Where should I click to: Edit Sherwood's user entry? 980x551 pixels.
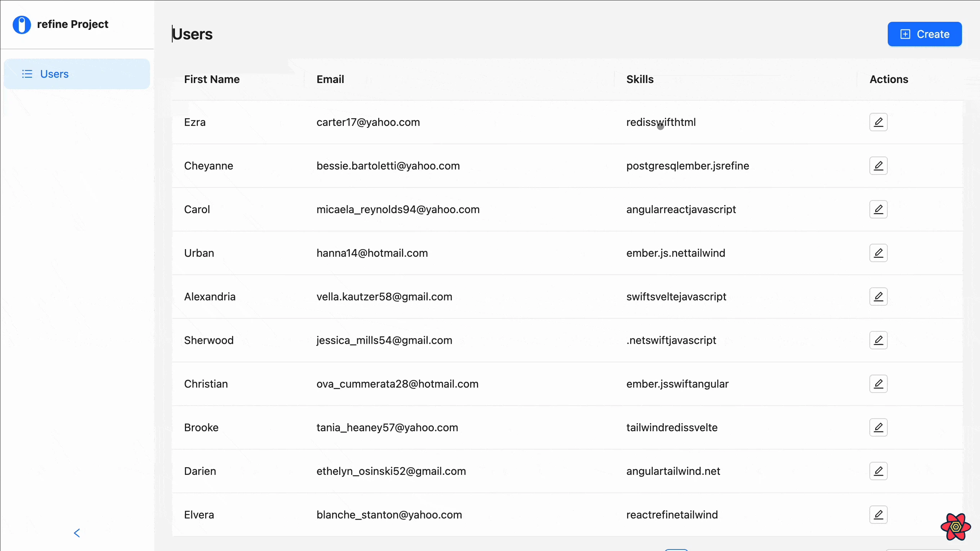click(878, 340)
